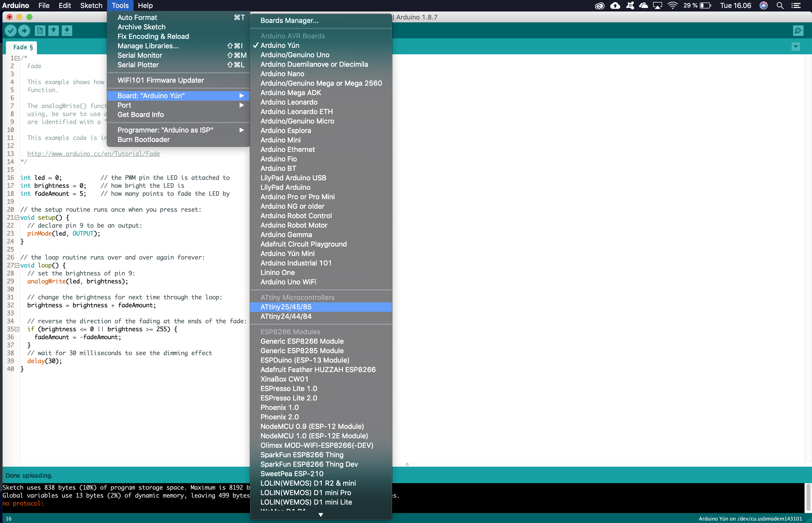Collapse the setup() fold marker at line 21

click(17, 218)
